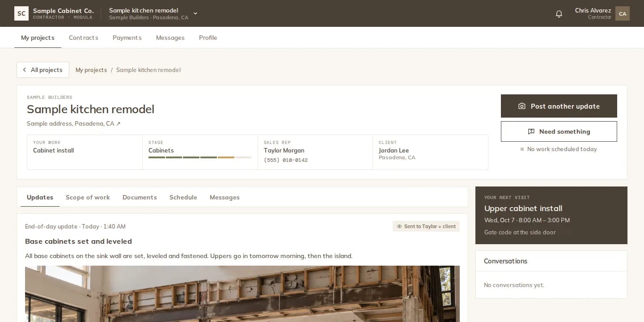The image size is (644, 322).
Task: Open notifications bell
Action: coord(559,14)
